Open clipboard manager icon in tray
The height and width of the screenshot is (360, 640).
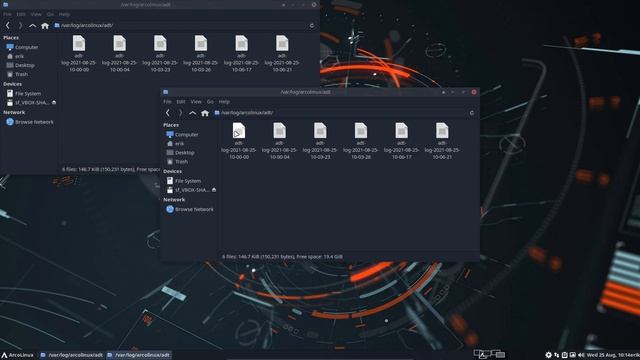(564, 355)
